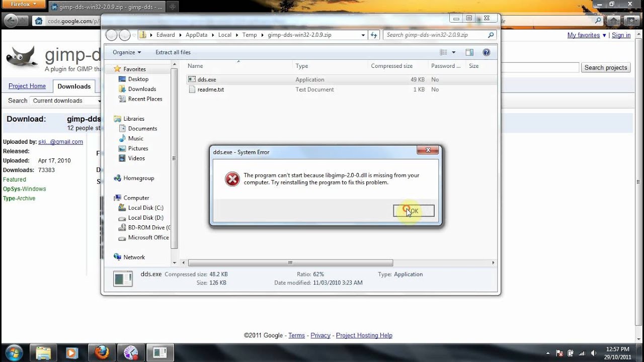Open the Windows Start button
Viewport: 644px width, 362px height.
(14, 352)
